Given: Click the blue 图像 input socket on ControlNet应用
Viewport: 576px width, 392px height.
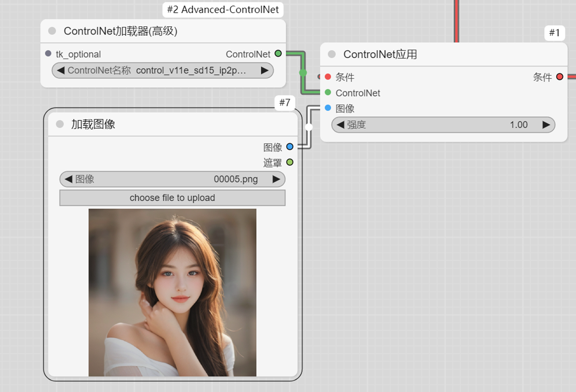Looking at the screenshot, I should [328, 108].
